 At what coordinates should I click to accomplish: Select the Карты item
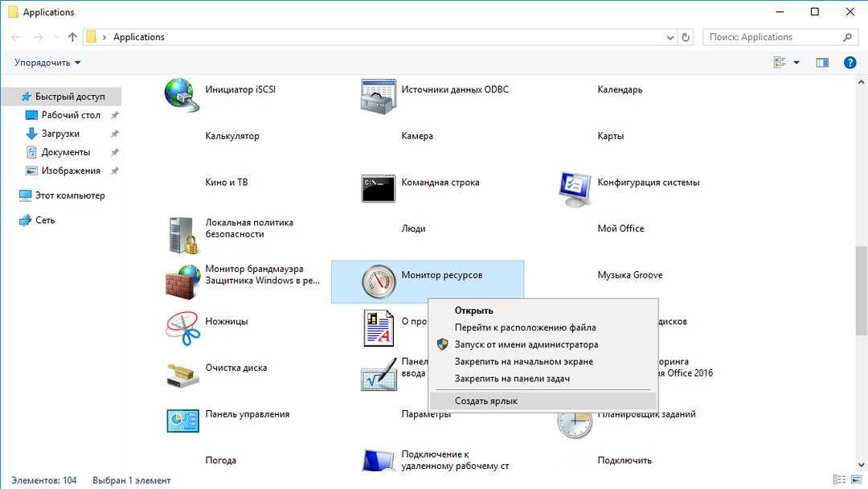611,136
